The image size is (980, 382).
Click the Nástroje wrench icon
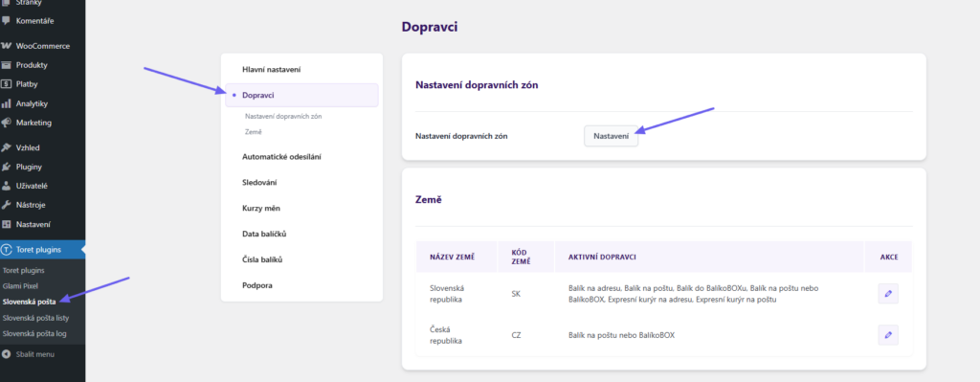click(x=7, y=205)
